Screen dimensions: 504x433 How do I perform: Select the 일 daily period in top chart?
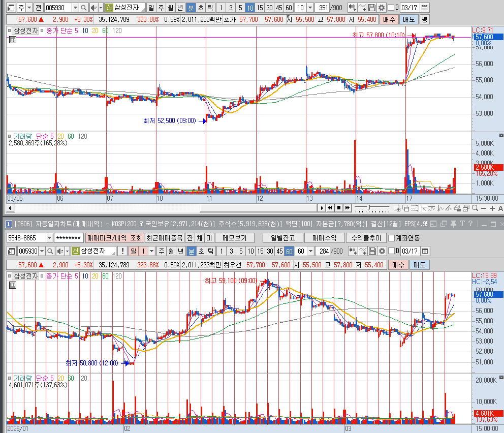(x=151, y=8)
